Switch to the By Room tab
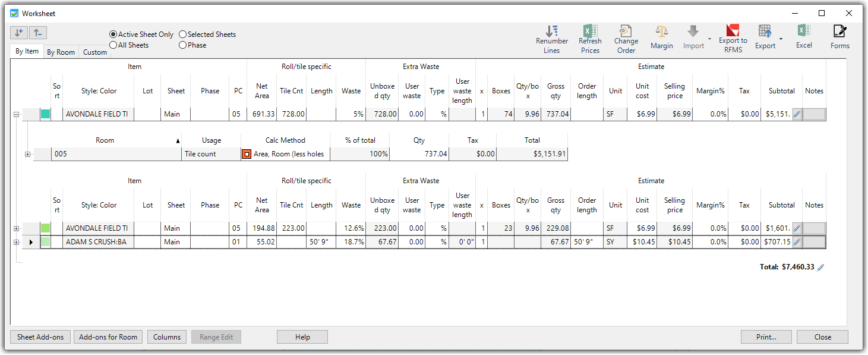Viewport: 868px width, 355px height. tap(61, 52)
